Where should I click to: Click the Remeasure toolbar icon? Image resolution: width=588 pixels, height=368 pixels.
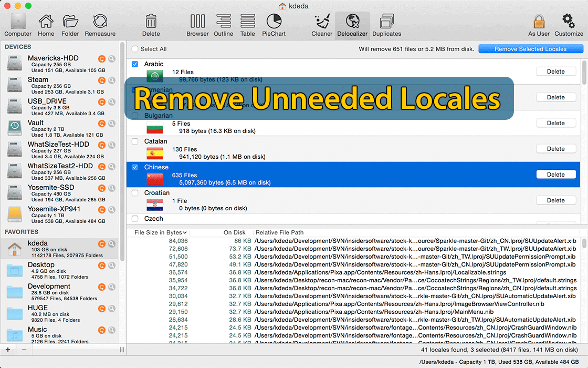[x=99, y=22]
